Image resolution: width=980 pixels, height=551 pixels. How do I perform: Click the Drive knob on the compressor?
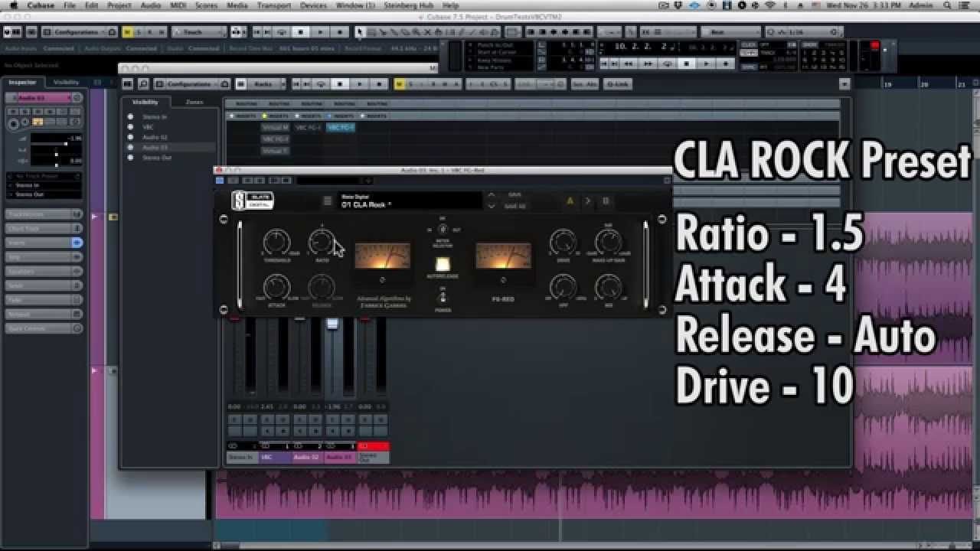[563, 243]
